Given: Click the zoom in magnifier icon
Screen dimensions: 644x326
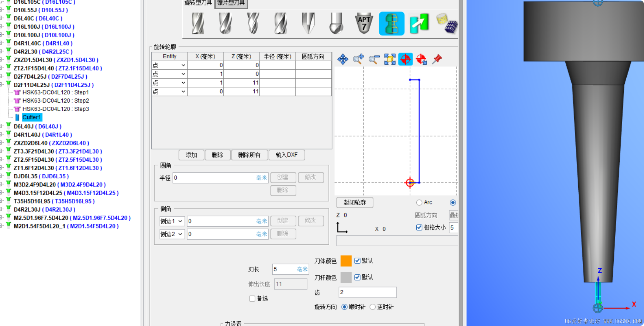Looking at the screenshot, I should point(358,59).
